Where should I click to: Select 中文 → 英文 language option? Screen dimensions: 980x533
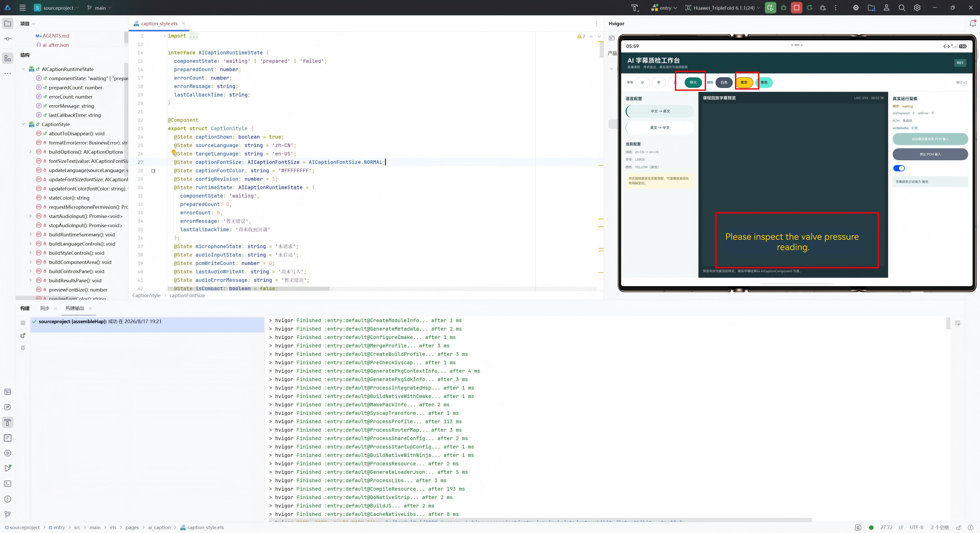pyautogui.click(x=660, y=111)
